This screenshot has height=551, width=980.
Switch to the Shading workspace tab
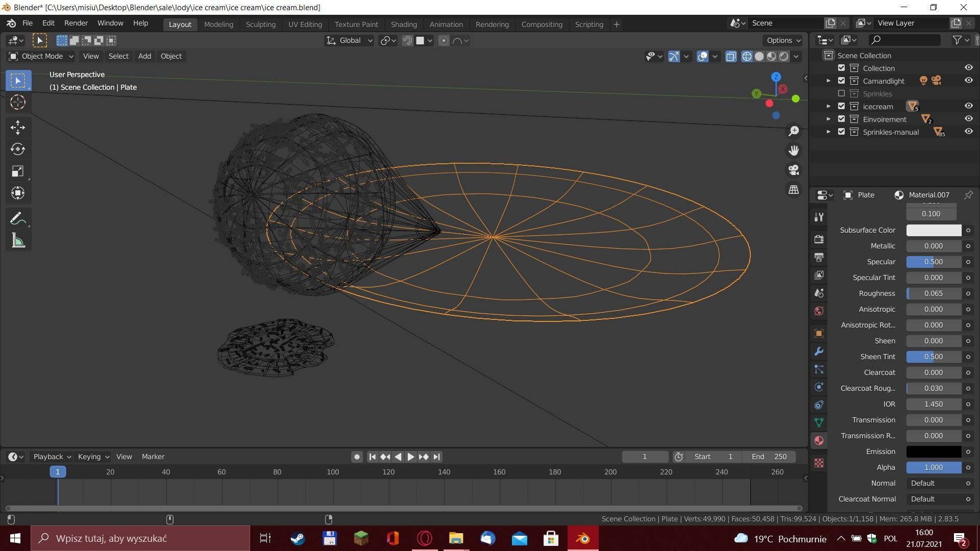pos(403,24)
